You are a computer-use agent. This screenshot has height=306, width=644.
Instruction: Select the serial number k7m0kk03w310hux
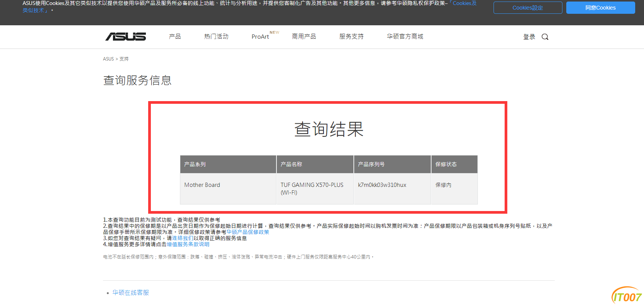[382, 185]
